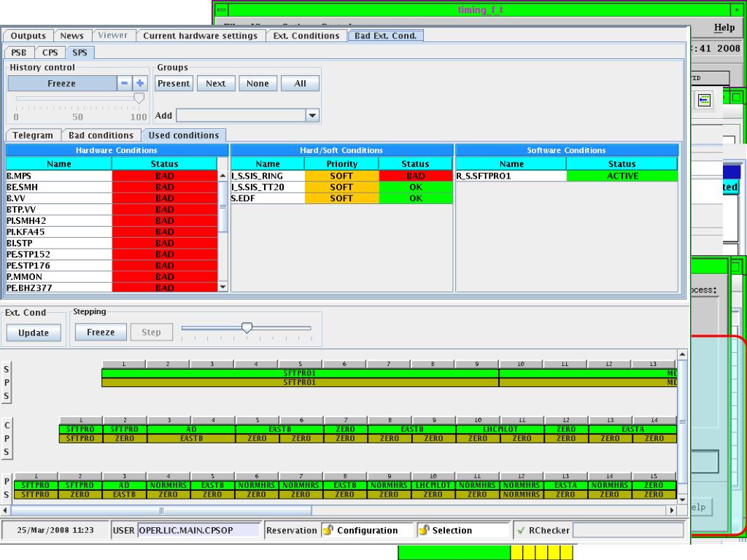The image size is (747, 560).
Task: Click Freeze in the Stepping panel
Action: tap(101, 332)
